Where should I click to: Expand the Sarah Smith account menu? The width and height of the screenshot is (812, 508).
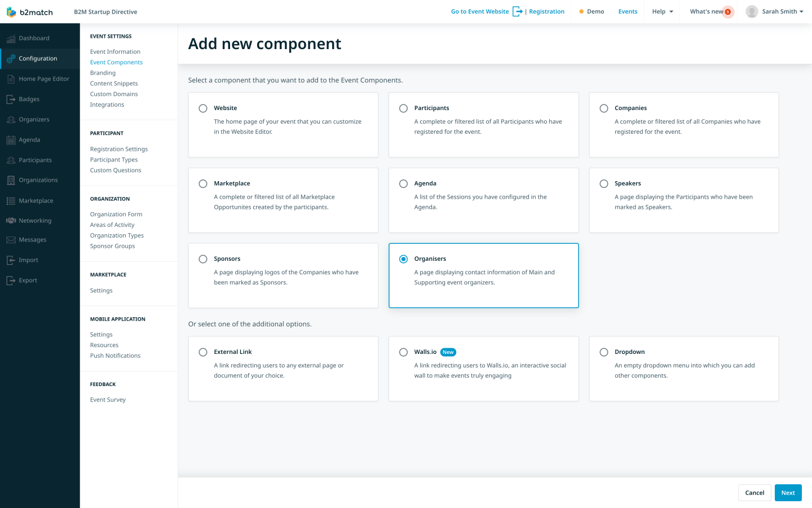click(x=778, y=11)
